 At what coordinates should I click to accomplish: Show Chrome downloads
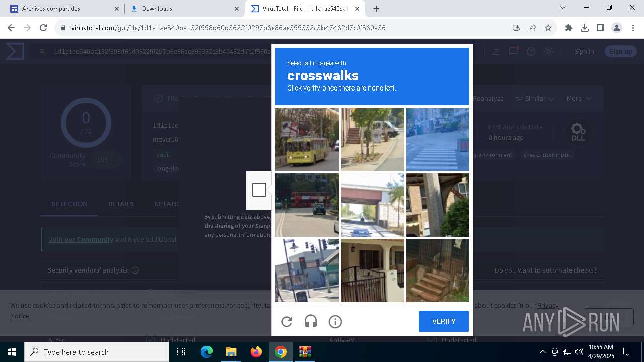[585, 28]
